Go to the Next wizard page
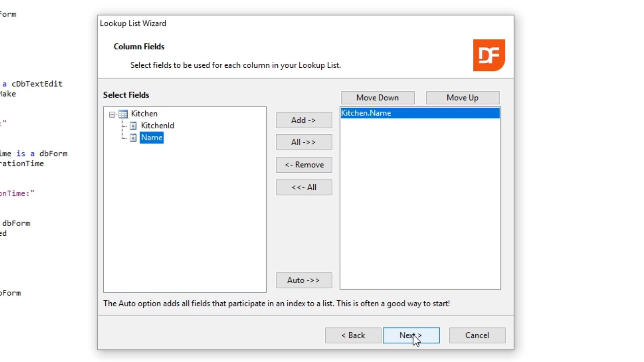The width and height of the screenshot is (644, 362). [x=411, y=335]
